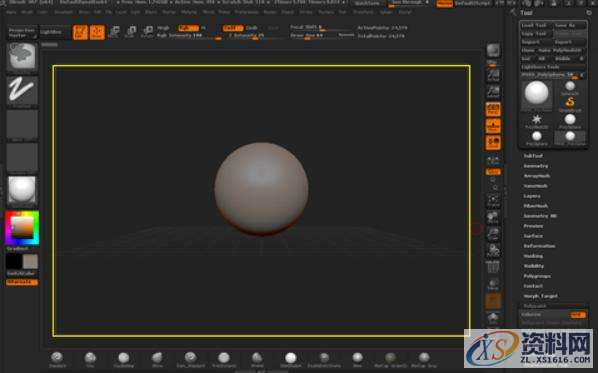The image size is (598, 373).
Task: Expand the Deformation subpalette
Action: pyautogui.click(x=539, y=246)
